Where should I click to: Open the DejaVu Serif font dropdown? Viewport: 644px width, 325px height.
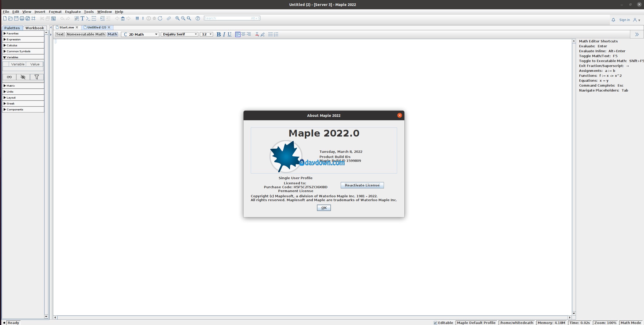[x=180, y=34]
